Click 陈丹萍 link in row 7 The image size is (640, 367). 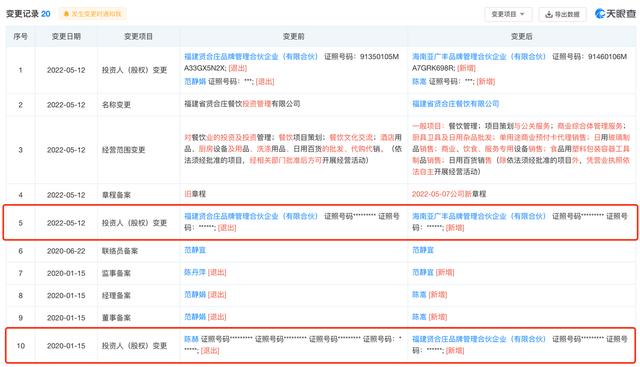point(195,272)
